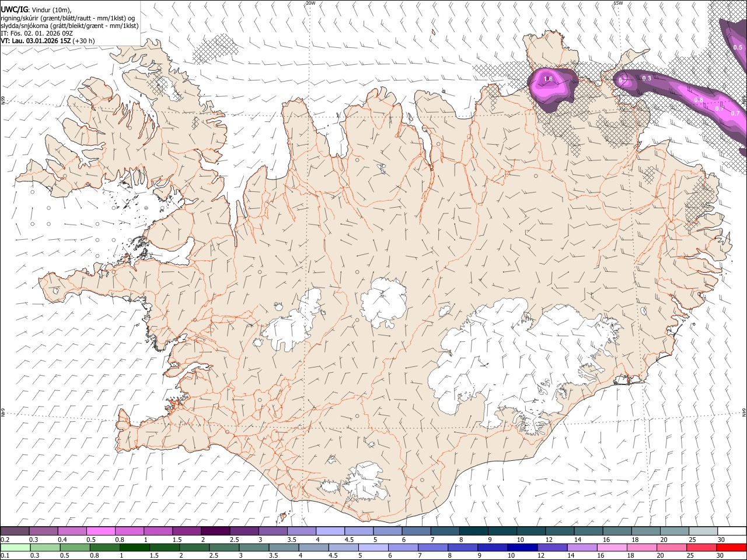Click the initial time 'IT: Fös. 02. 01. 2026 09Z'
The height and width of the screenshot is (560, 747).
(x=37, y=33)
